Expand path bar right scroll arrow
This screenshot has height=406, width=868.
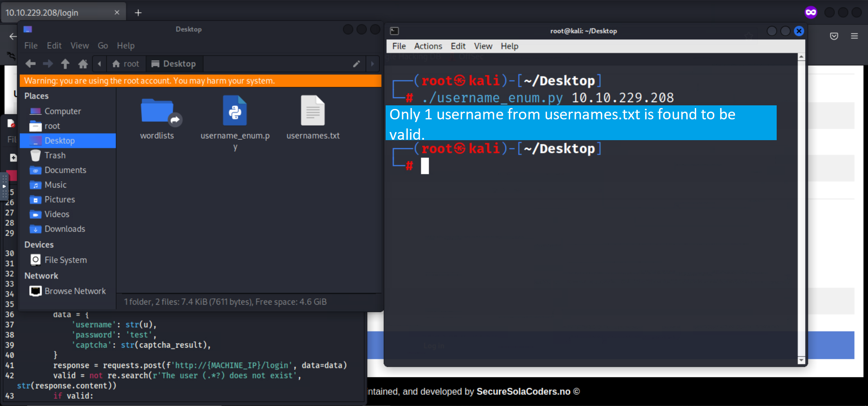tap(373, 64)
